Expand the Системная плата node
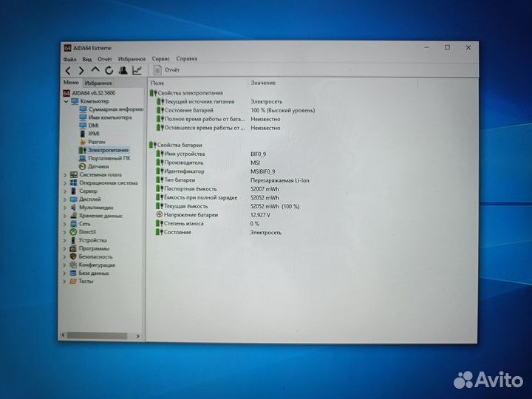532x399 pixels. coord(65,174)
